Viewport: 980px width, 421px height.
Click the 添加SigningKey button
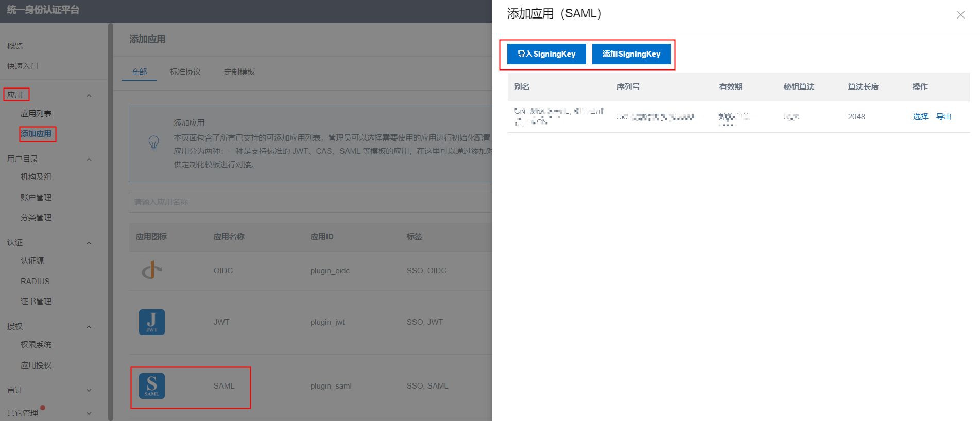click(631, 54)
